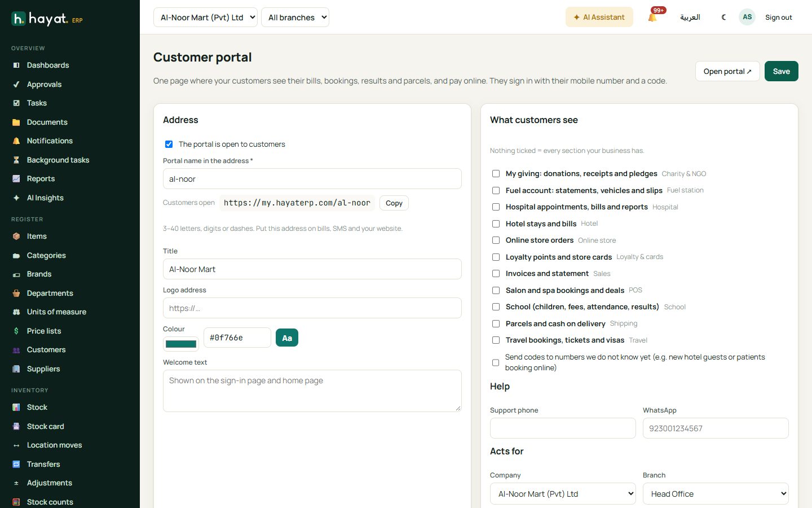This screenshot has width=812, height=508.
Task: Click the Transfers icon in sidebar
Action: (16, 464)
